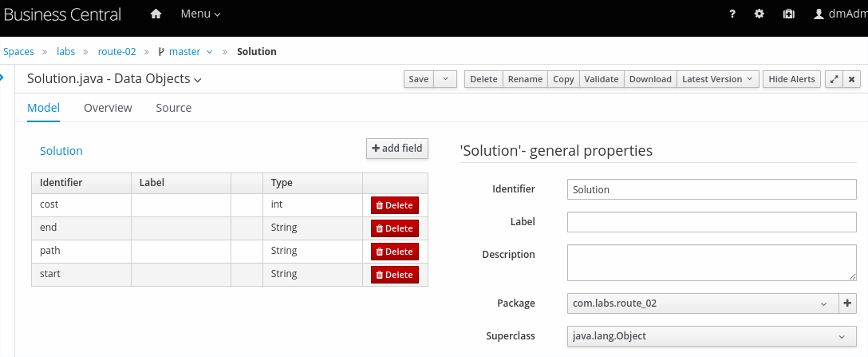Close the Solution.java editor with X
868x357 pixels.
[852, 79]
